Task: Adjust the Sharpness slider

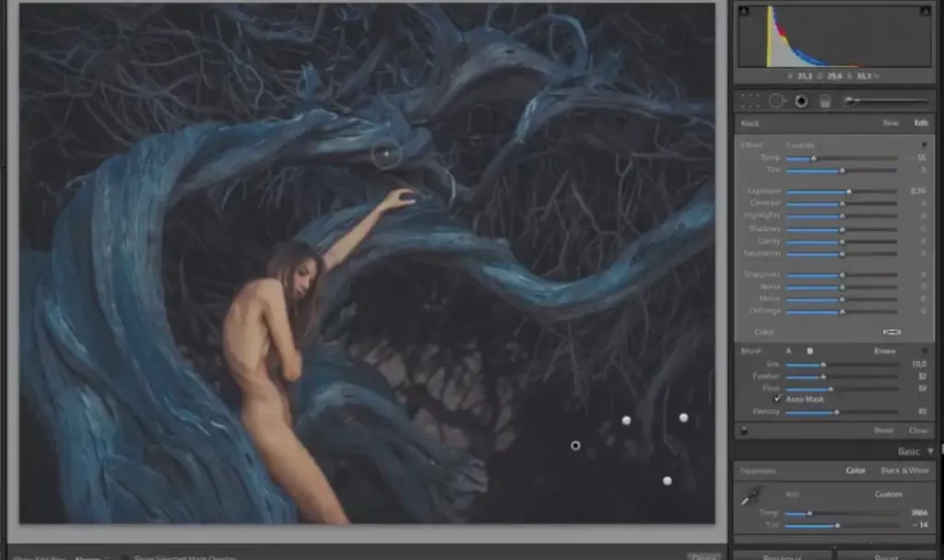Action: pyautogui.click(x=842, y=274)
